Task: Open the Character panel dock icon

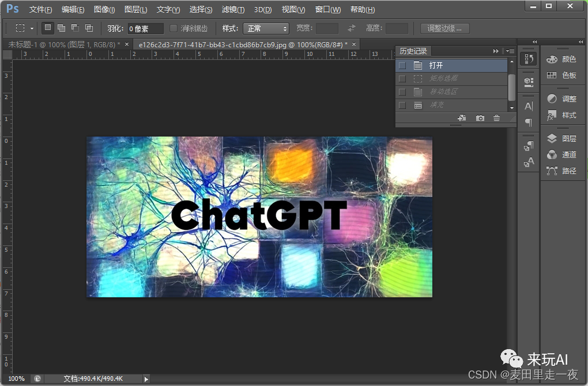Action: click(529, 106)
